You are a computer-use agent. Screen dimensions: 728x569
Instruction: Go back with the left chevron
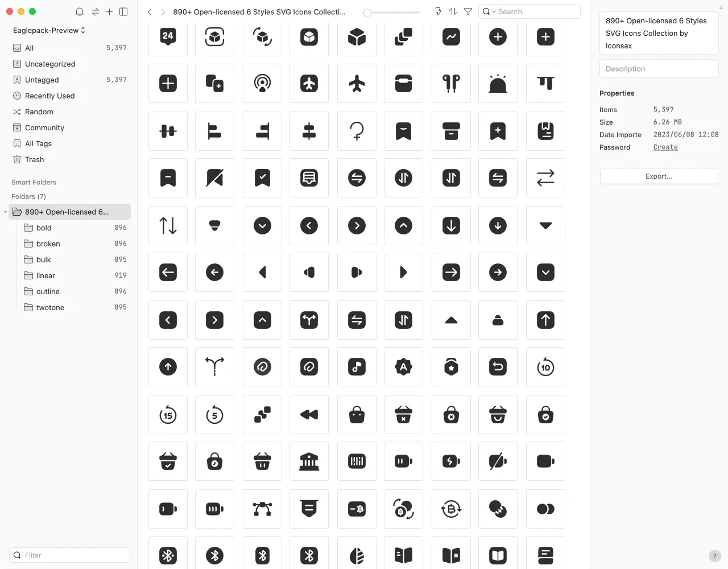click(150, 12)
